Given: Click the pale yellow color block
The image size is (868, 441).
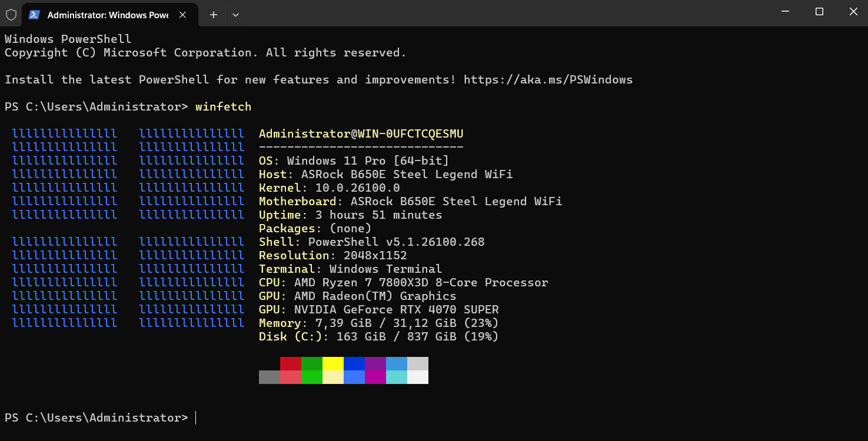Looking at the screenshot, I should pyautogui.click(x=333, y=377).
